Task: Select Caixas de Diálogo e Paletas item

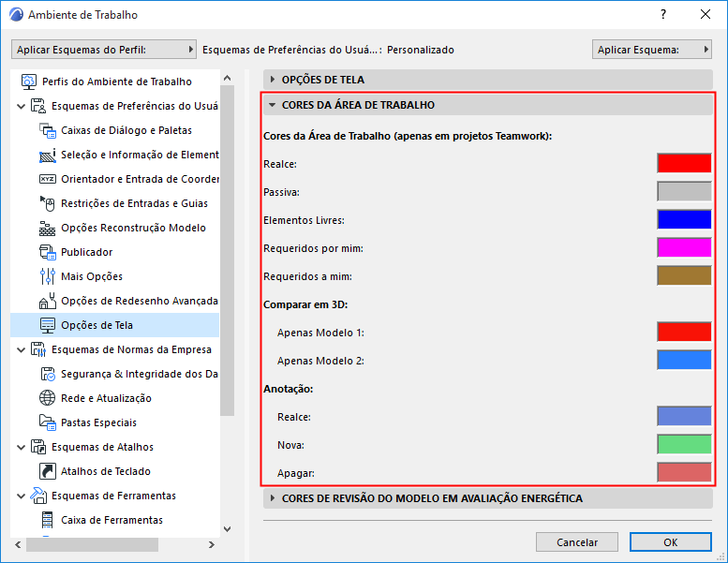Action: pos(126,130)
